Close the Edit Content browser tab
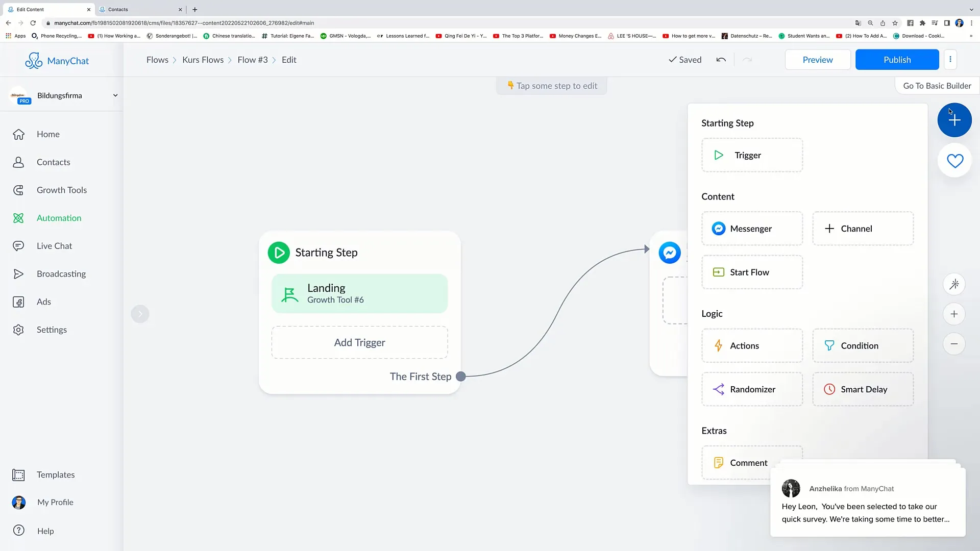This screenshot has height=551, width=980. click(88, 9)
